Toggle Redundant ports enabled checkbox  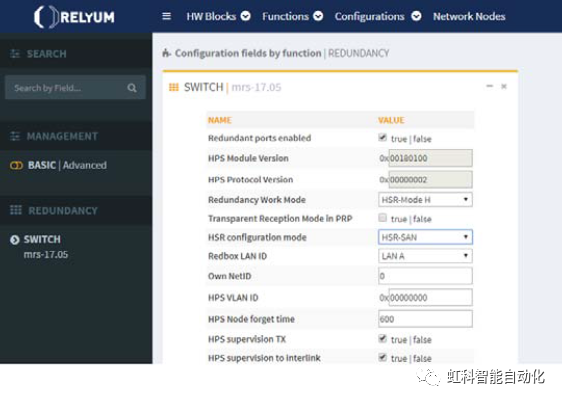(383, 138)
